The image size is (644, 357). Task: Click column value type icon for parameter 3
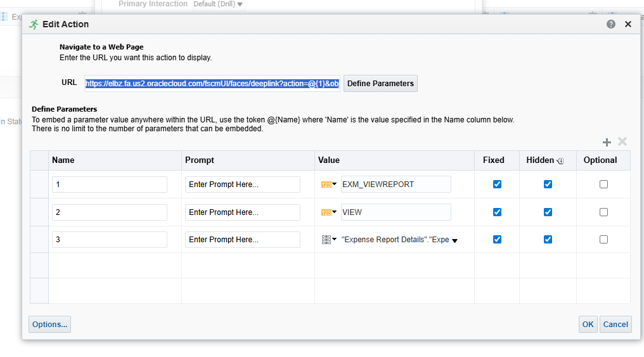click(328, 240)
